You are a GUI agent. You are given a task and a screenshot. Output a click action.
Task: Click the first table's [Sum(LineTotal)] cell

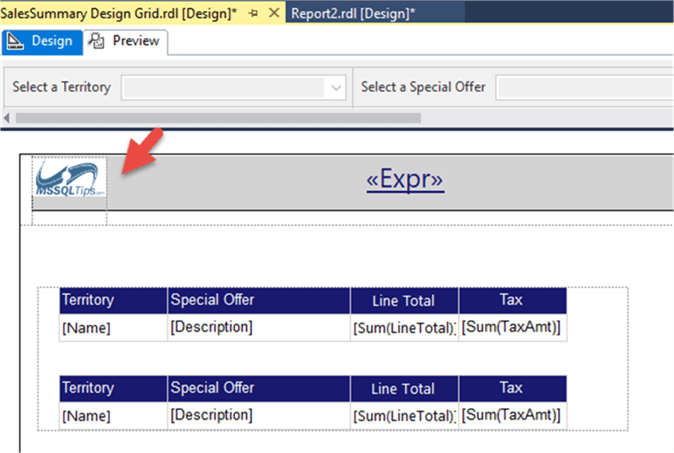404,328
